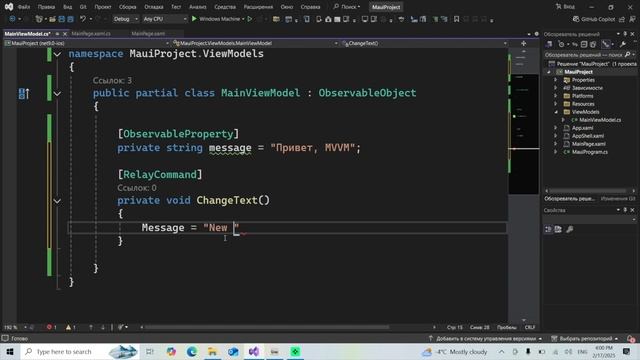The width and height of the screenshot is (640, 360).
Task: Click the horizontal scrollbar of the code editor
Action: (267, 327)
